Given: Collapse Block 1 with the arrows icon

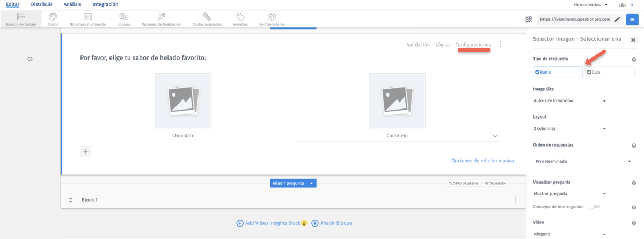Looking at the screenshot, I should coord(70,200).
